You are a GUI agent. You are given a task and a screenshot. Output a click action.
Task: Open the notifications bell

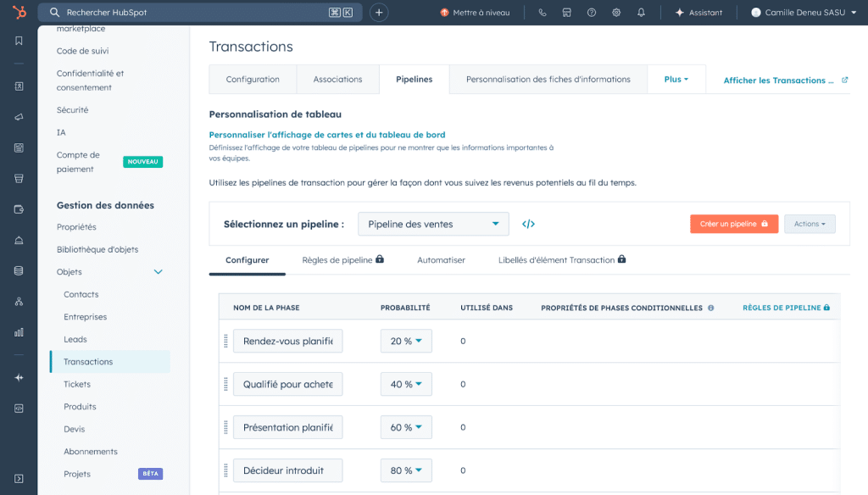click(x=641, y=13)
